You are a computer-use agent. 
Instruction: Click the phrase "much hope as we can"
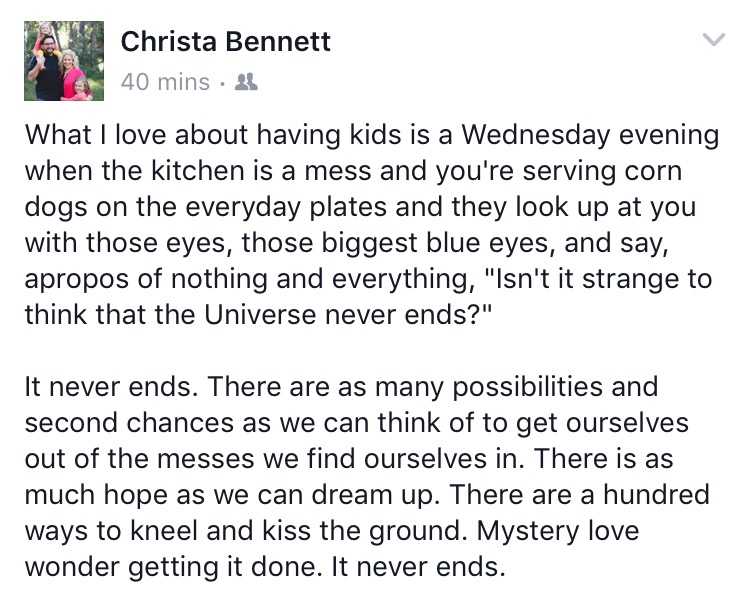point(170,495)
